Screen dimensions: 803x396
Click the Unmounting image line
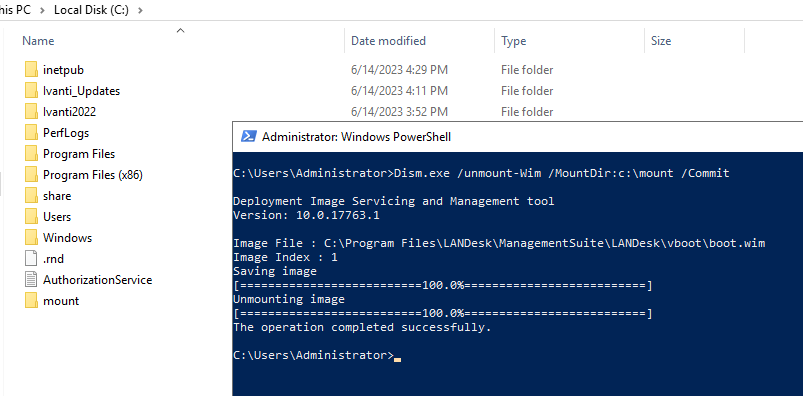288,299
